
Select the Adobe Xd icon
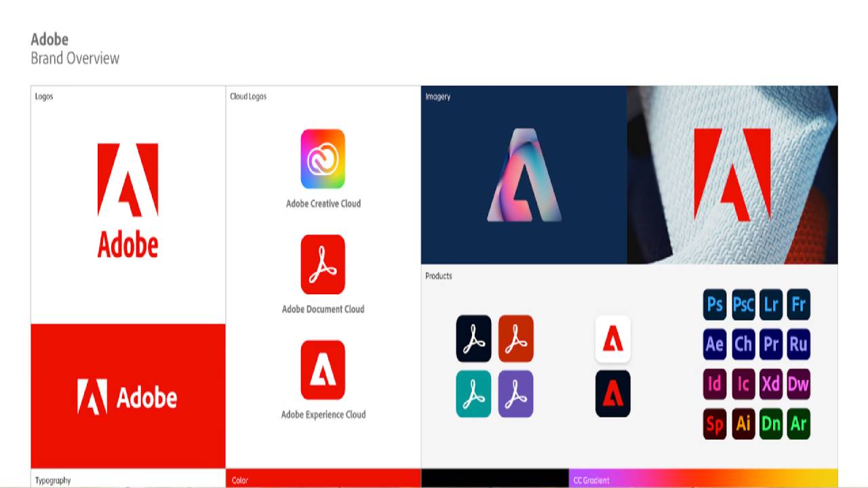(x=771, y=384)
